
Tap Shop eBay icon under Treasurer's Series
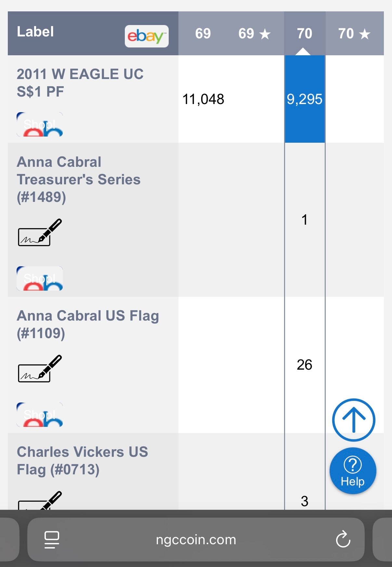pyautogui.click(x=40, y=279)
